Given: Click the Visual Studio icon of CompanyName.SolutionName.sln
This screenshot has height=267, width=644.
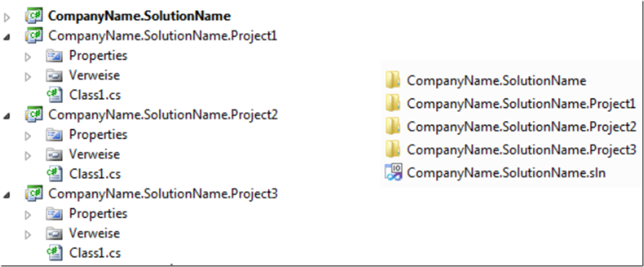Looking at the screenshot, I should [393, 173].
